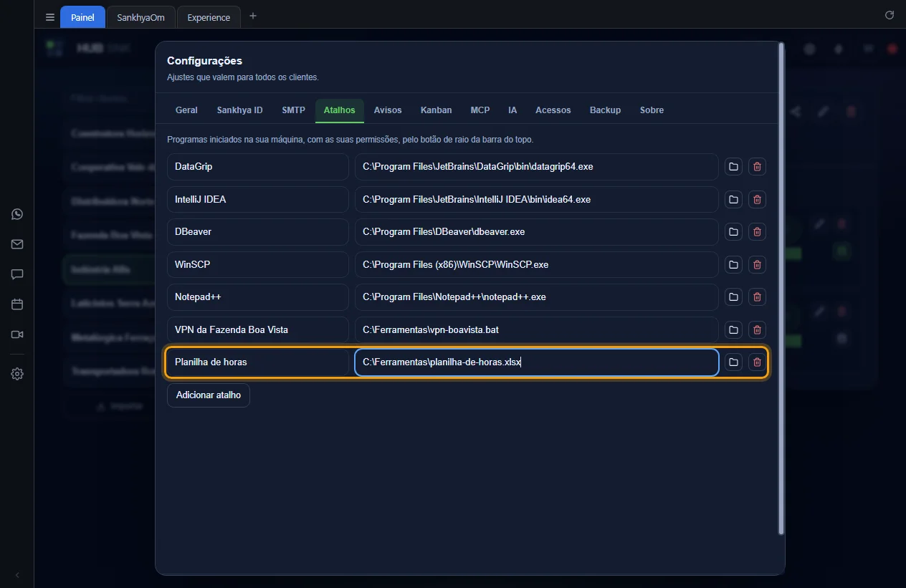Select the Acessos tab

(x=553, y=110)
